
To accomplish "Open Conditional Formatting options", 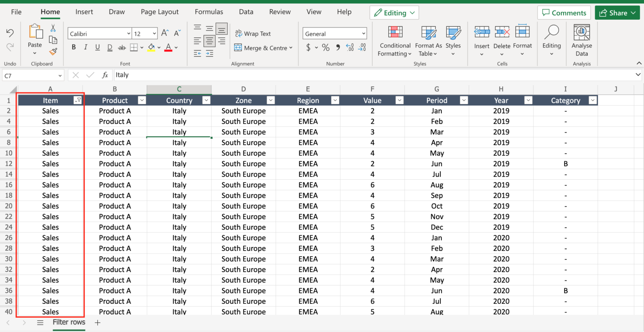I will pos(394,41).
